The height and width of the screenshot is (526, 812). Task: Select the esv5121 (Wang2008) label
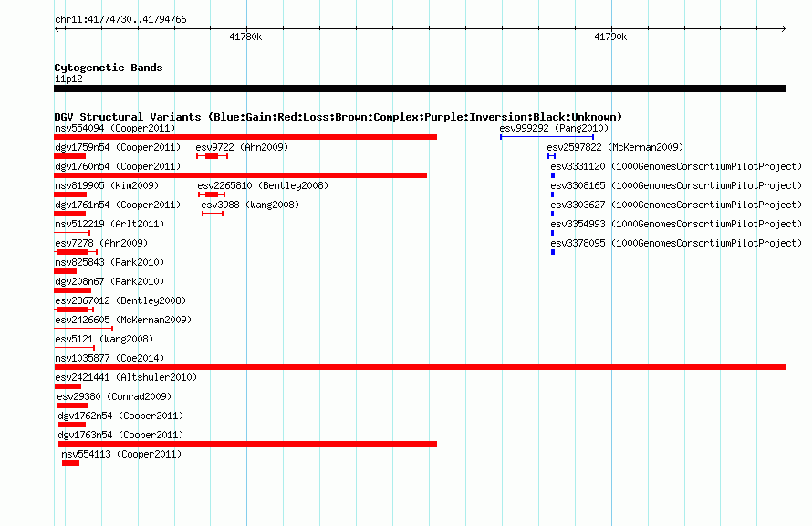[104, 339]
